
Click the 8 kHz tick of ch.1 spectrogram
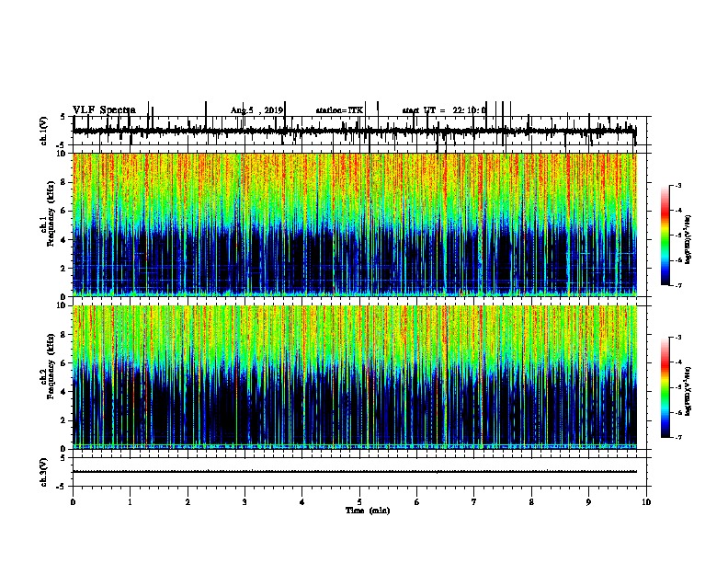(64, 182)
